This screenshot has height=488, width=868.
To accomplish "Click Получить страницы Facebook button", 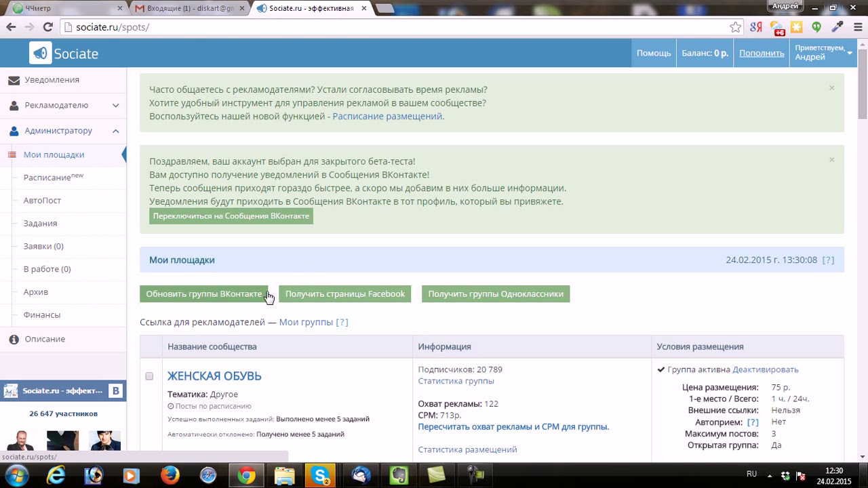I will [x=344, y=294].
